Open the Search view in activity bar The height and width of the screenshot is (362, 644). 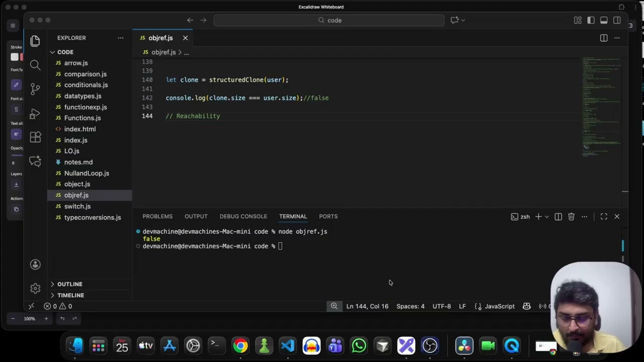(35, 65)
